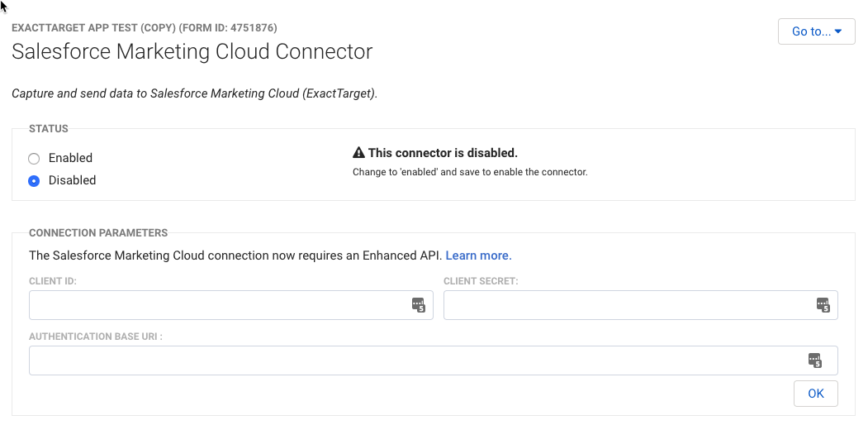Click the "This connector is disabled." message
Screen dimensions: 868x425
point(443,153)
